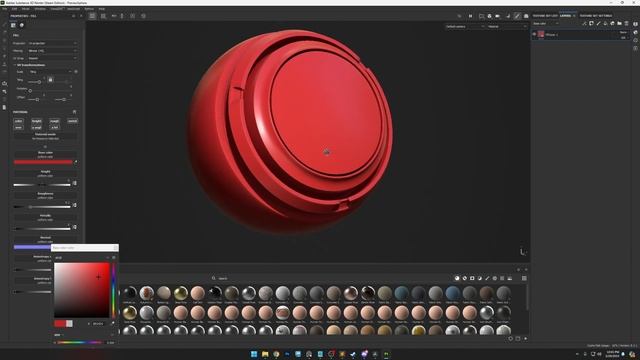This screenshot has height=360, width=640.
Task: Adjust the horizontal hue slider
Action: (x=80, y=342)
